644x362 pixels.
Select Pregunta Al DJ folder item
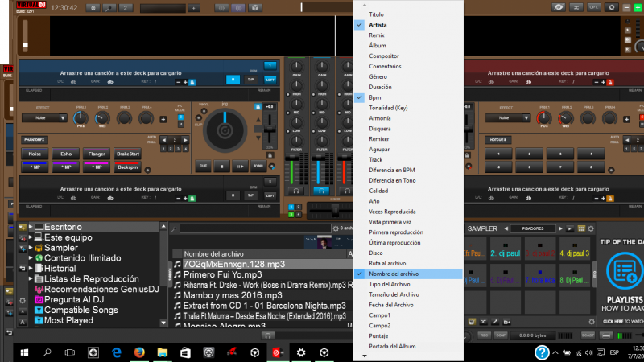coord(73,299)
